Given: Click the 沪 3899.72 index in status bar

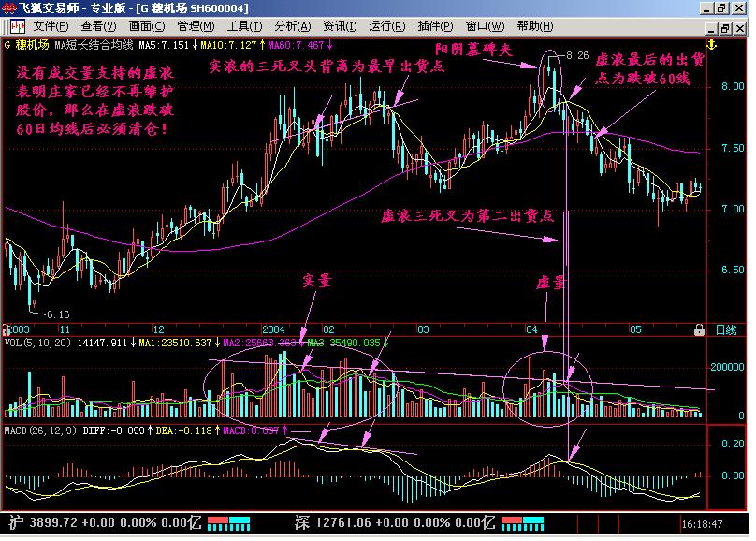Looking at the screenshot, I should 104,522.
